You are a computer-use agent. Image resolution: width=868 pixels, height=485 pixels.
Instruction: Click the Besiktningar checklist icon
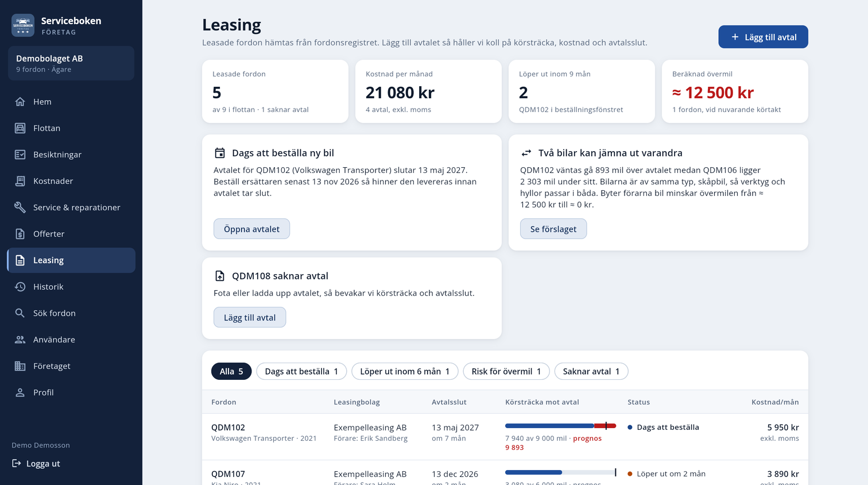[20, 155]
